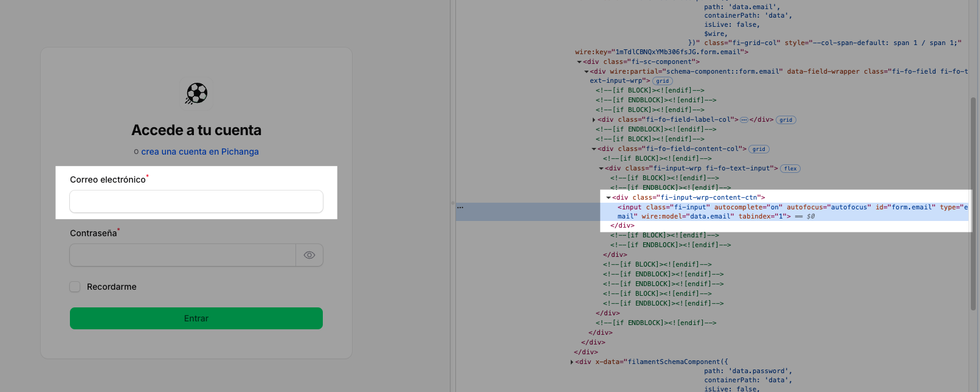Viewport: 980px width, 392px height.
Task: Click the $0 marker after the input element
Action: point(810,217)
